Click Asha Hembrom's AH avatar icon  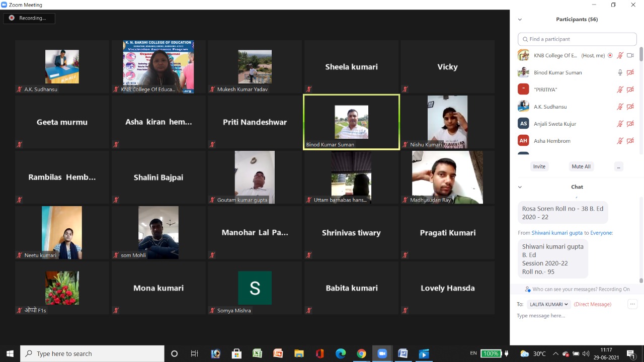coord(523,141)
